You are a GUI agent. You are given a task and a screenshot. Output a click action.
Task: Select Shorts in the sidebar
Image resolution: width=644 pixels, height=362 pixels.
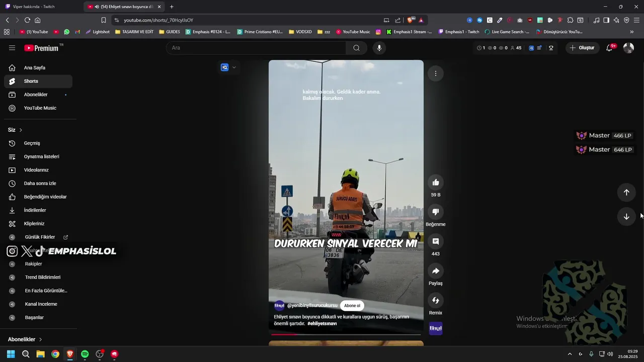click(38, 81)
